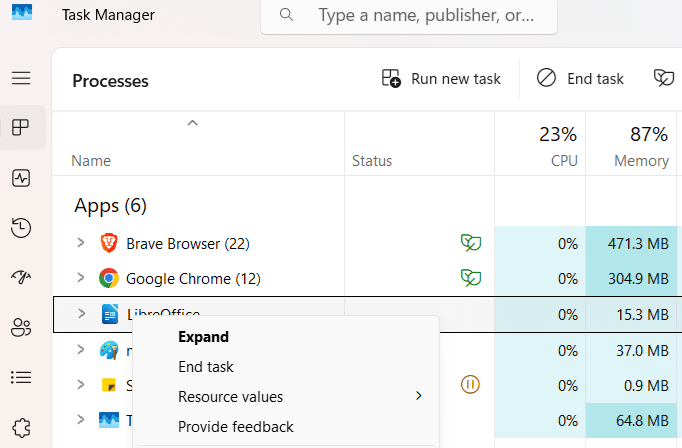Select Provide feedback in context menu
This screenshot has width=682, height=448.
[235, 427]
